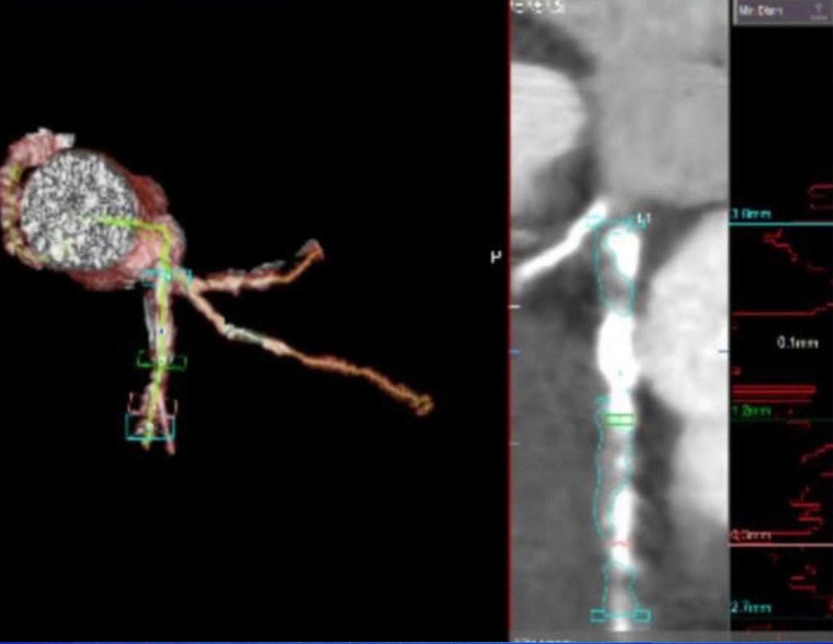Select the lowest cyan marker on the 3D vessel

point(150,427)
